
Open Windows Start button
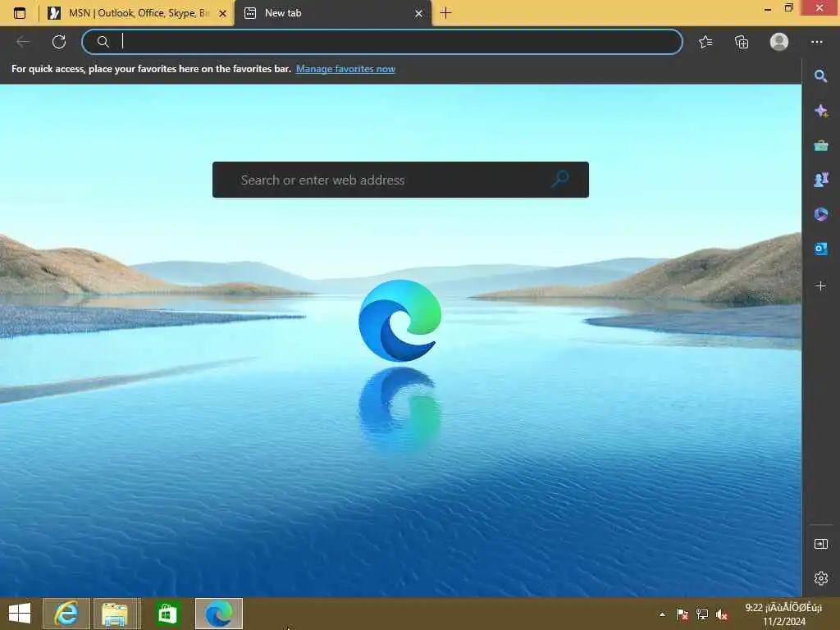coord(20,614)
